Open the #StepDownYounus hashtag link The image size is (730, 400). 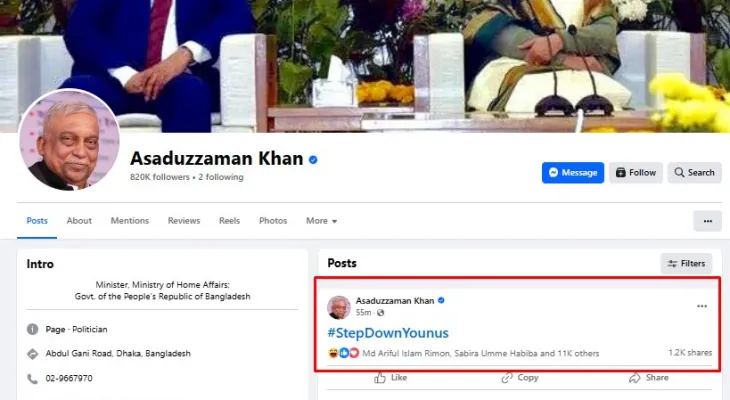click(388, 333)
